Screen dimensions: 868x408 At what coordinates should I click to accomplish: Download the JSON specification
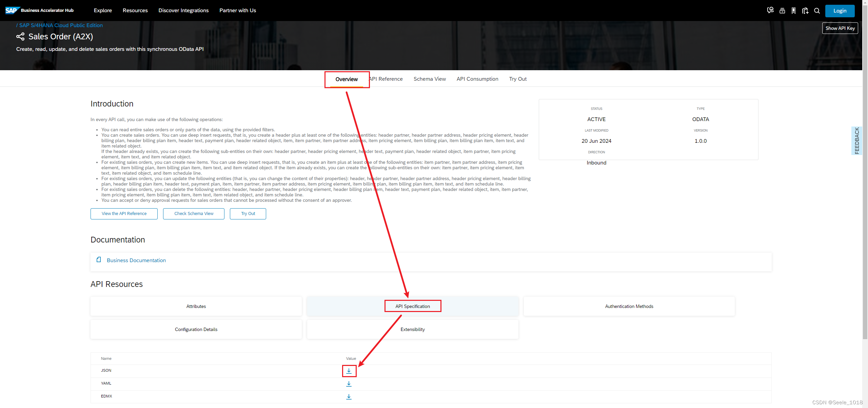349,371
